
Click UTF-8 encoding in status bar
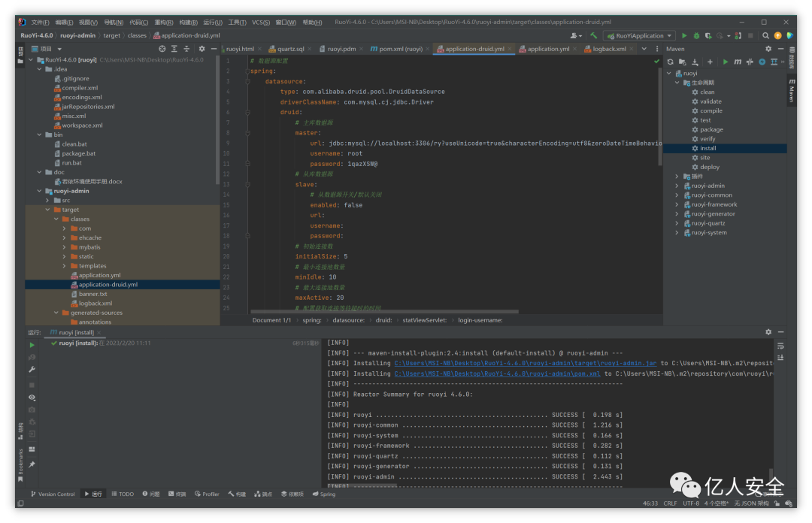coord(691,503)
